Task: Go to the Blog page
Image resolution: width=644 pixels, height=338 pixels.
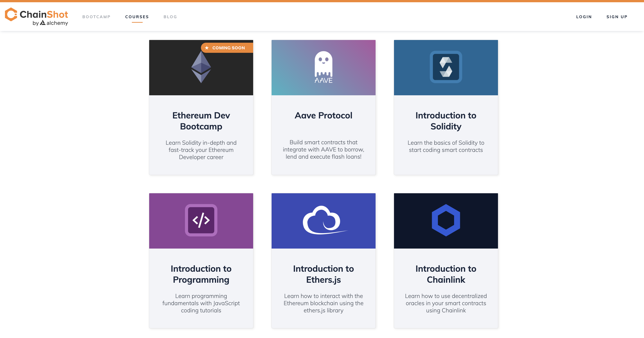Action: click(170, 17)
